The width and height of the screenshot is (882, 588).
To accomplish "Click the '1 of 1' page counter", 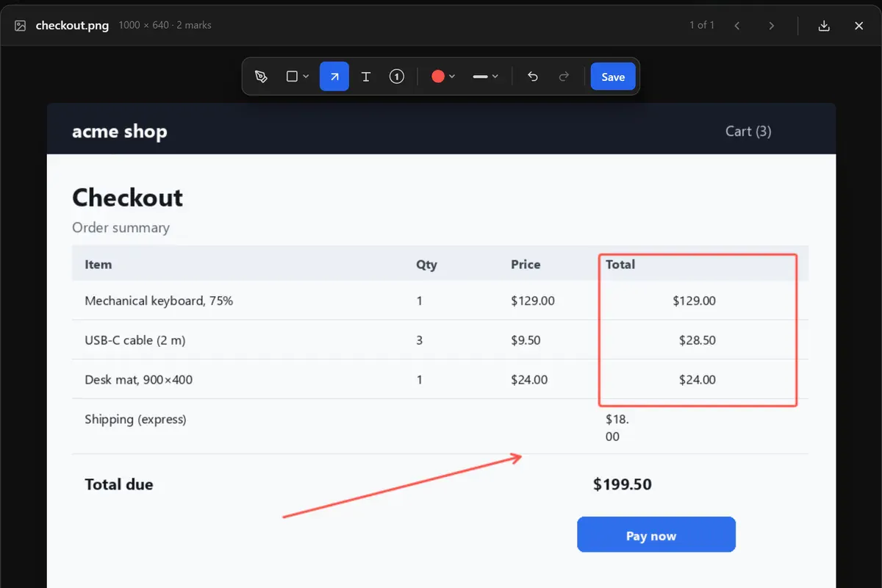I will [x=702, y=25].
